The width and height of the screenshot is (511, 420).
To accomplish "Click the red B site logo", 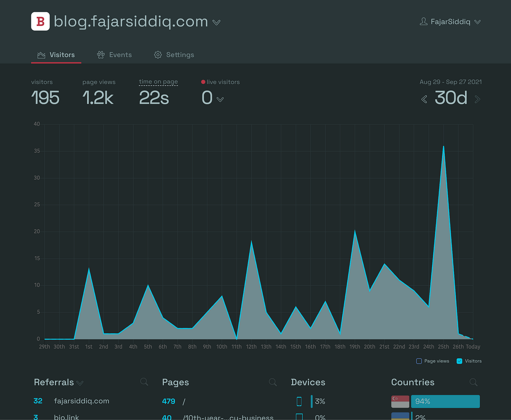I will pyautogui.click(x=40, y=21).
